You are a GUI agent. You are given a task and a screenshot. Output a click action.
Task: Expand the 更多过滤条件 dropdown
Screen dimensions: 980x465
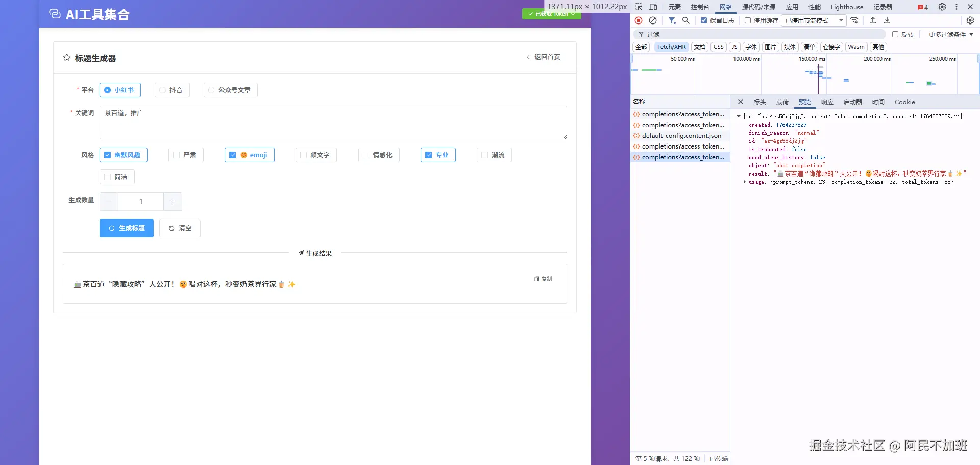(951, 35)
